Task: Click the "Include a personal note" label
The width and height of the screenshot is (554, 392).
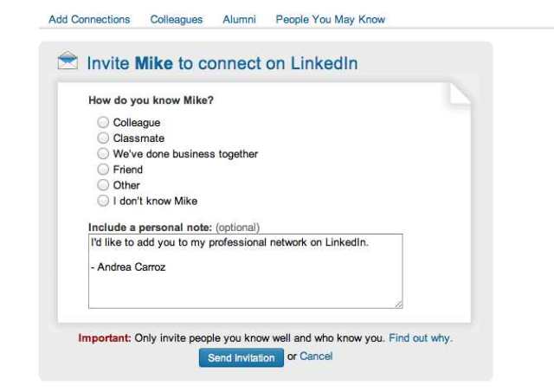Action: pyautogui.click(x=150, y=228)
